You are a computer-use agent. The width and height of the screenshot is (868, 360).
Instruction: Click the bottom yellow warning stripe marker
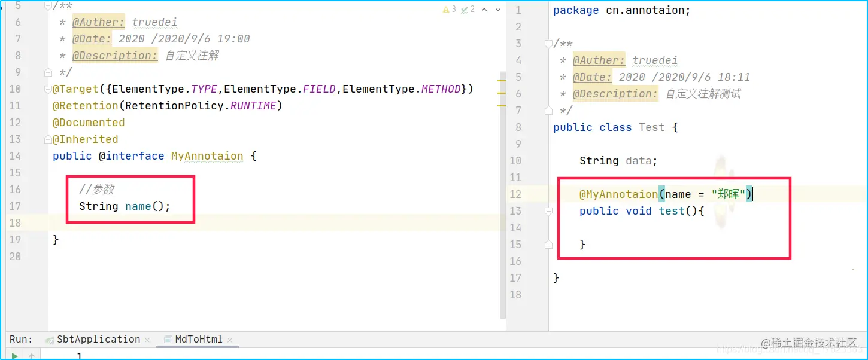pyautogui.click(x=502, y=105)
